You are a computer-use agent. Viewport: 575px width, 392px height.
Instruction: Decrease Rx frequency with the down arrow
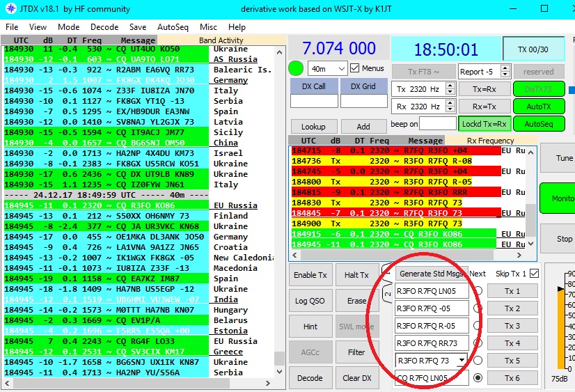click(x=450, y=109)
